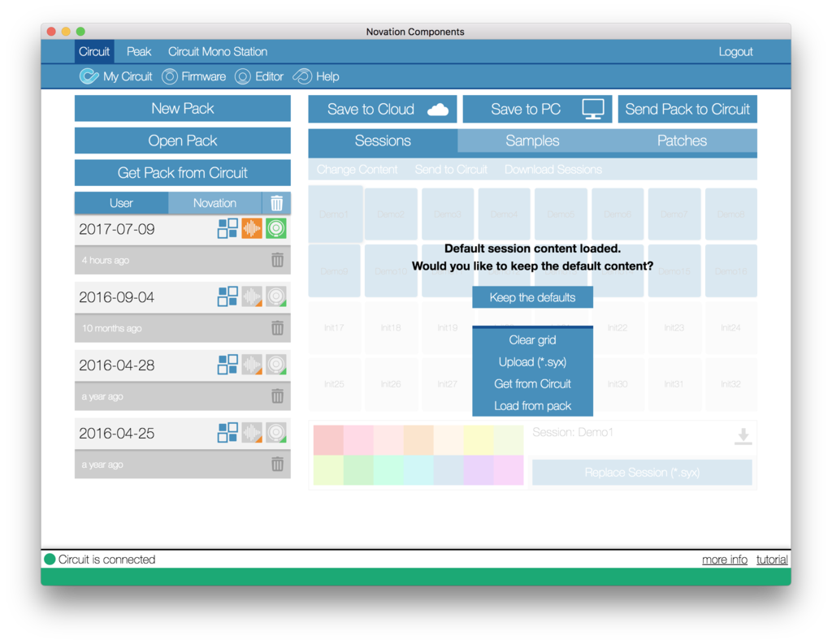The width and height of the screenshot is (832, 644).
Task: Click patches icon for pack 2016-09-04
Action: [x=276, y=296]
